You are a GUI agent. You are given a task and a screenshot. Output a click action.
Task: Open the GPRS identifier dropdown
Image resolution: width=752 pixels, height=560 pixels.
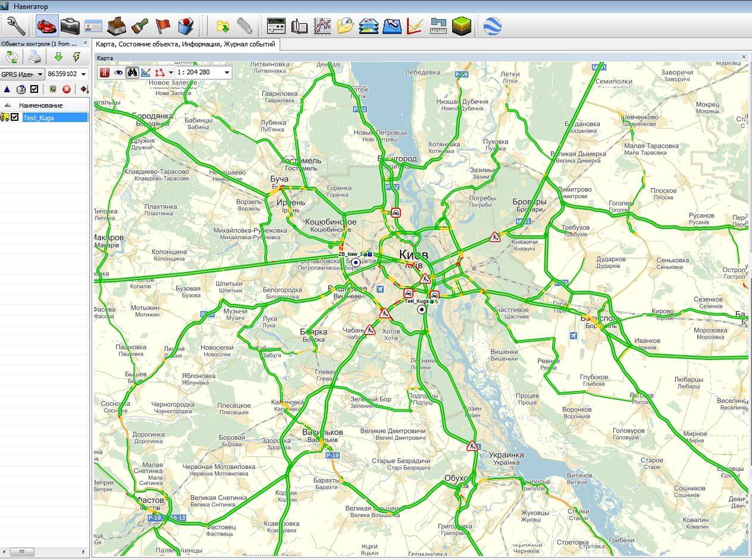23,74
